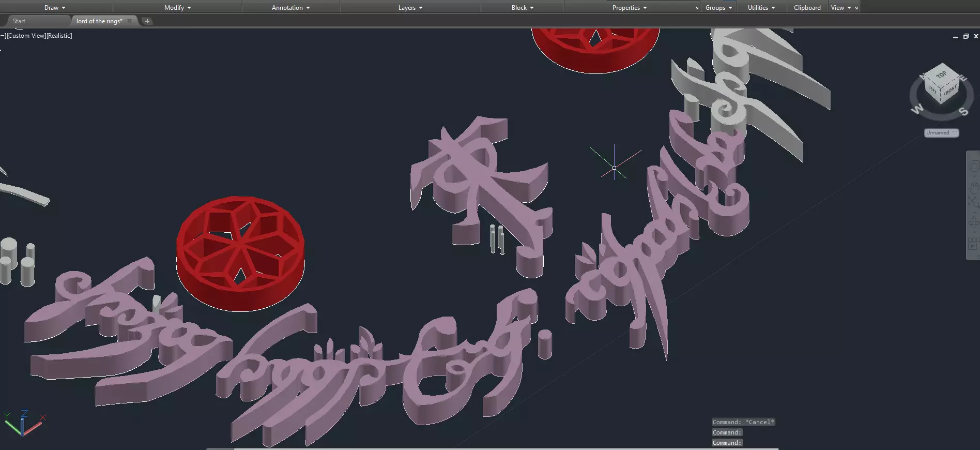Open the Custom View viewport menu
The height and width of the screenshot is (450, 980).
tap(26, 36)
